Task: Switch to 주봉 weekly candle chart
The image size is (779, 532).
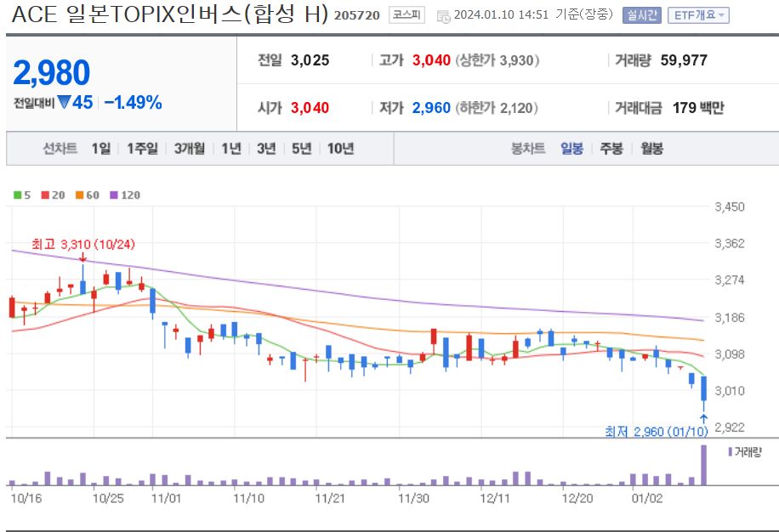Action: point(611,149)
